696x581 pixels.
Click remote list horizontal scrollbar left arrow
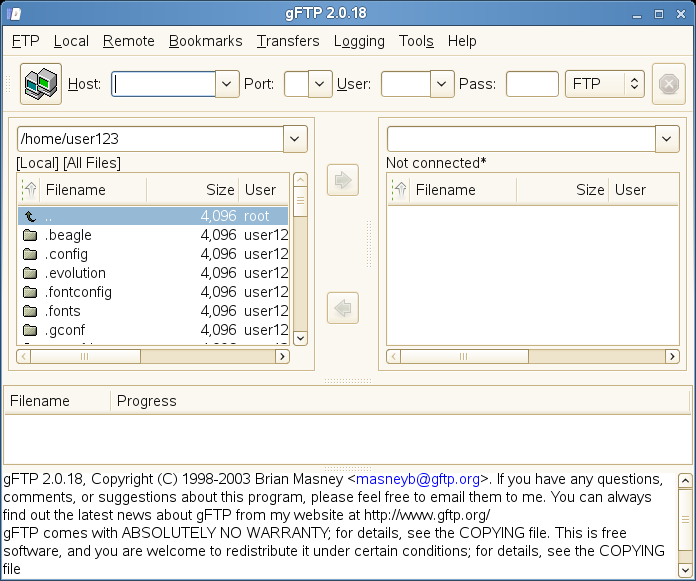coord(394,356)
